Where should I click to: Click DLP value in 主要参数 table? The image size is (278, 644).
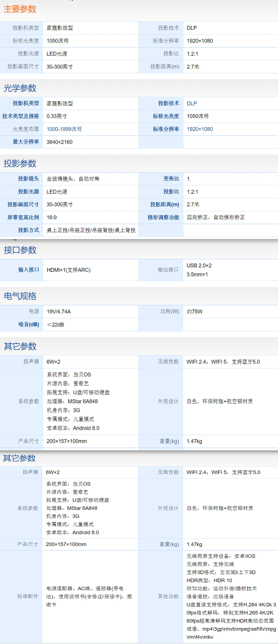(192, 28)
